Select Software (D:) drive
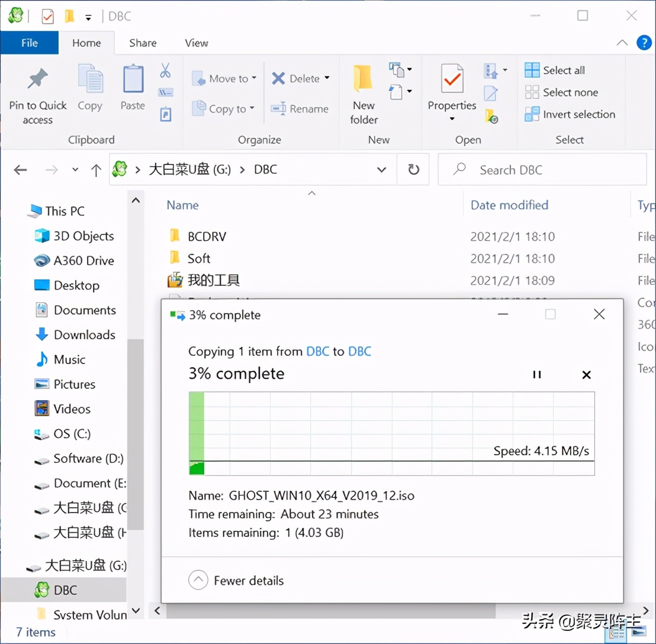Screen dimensions: 656x644 tap(79, 458)
